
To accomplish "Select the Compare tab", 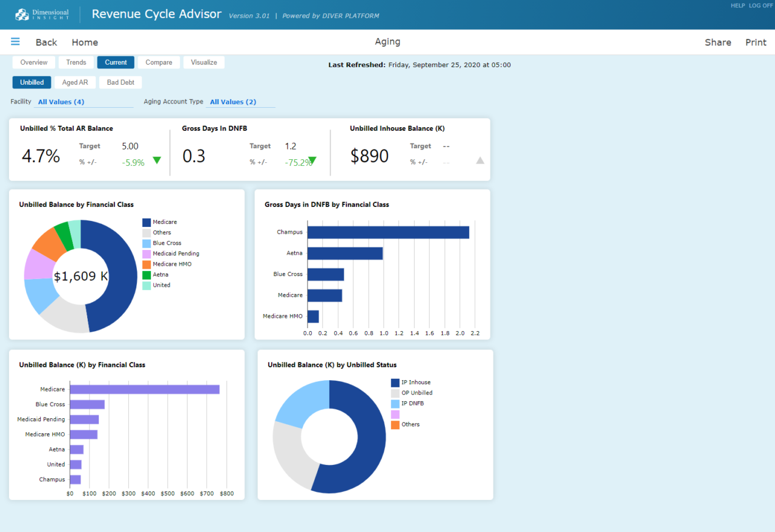I will [x=159, y=62].
